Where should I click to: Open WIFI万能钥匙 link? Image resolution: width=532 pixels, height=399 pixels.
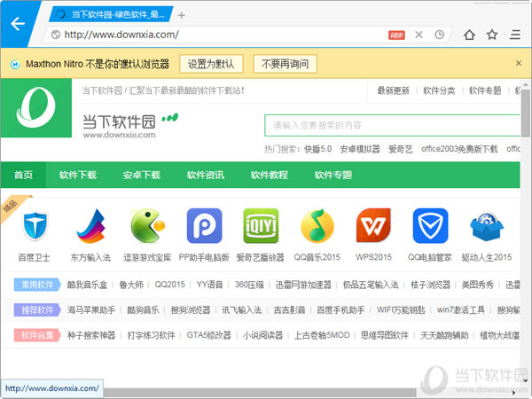(x=401, y=309)
